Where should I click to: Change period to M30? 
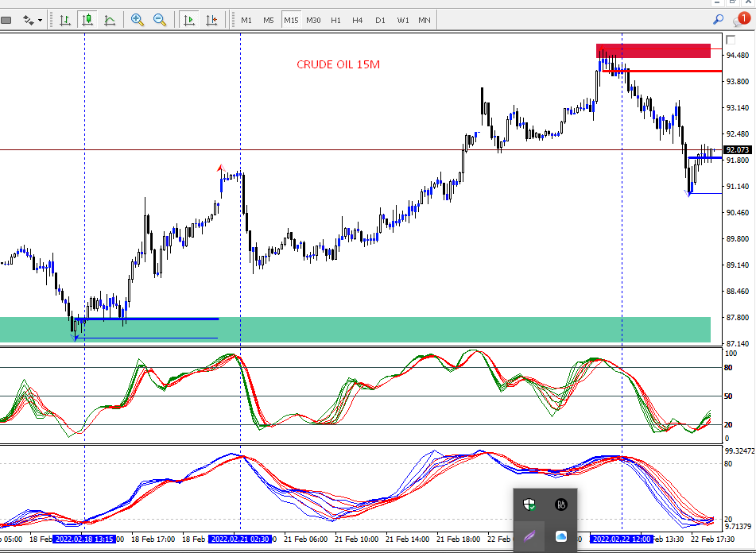tap(313, 20)
